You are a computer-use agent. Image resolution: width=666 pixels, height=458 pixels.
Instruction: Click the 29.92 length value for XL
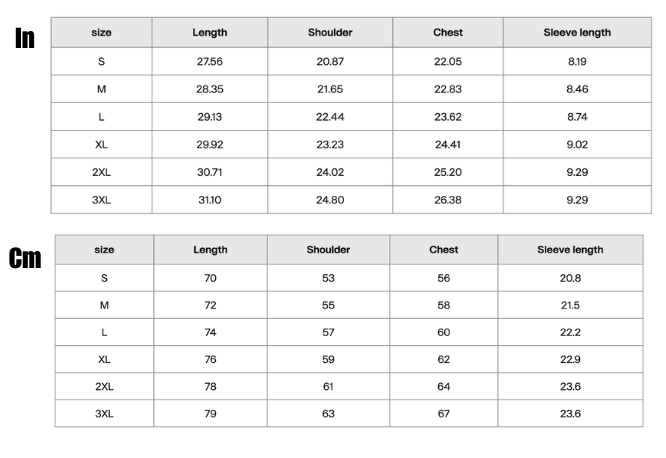click(x=209, y=144)
